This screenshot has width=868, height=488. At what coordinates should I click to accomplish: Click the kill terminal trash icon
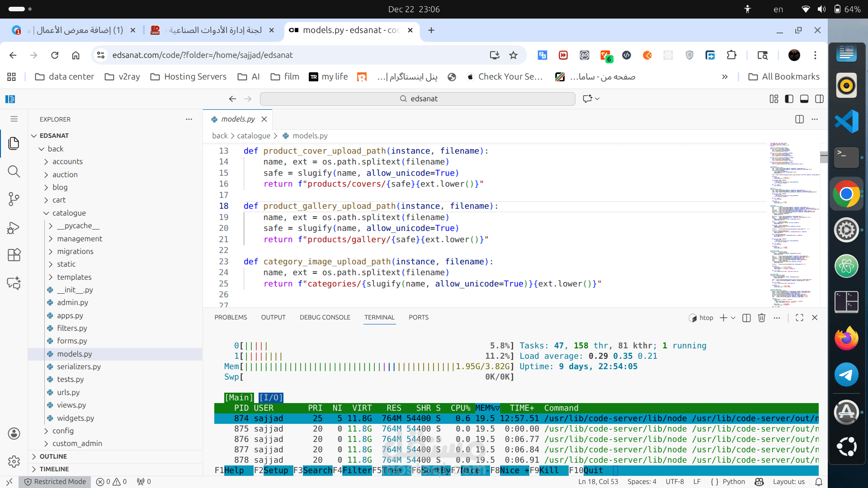tap(761, 318)
